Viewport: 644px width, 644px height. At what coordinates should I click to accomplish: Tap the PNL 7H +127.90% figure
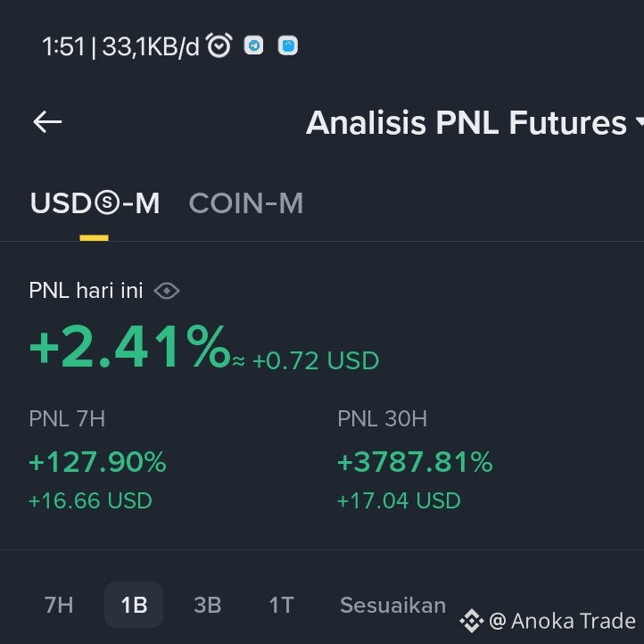point(97,462)
